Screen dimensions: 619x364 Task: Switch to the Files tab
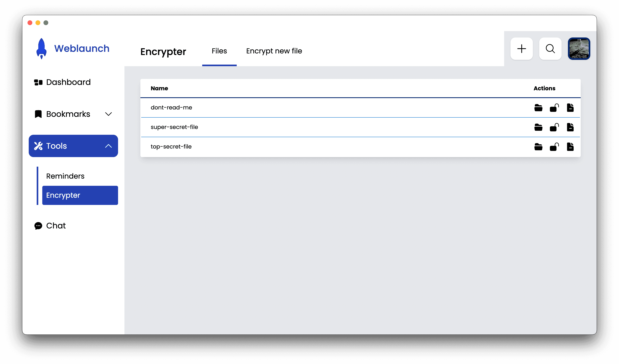tap(219, 51)
